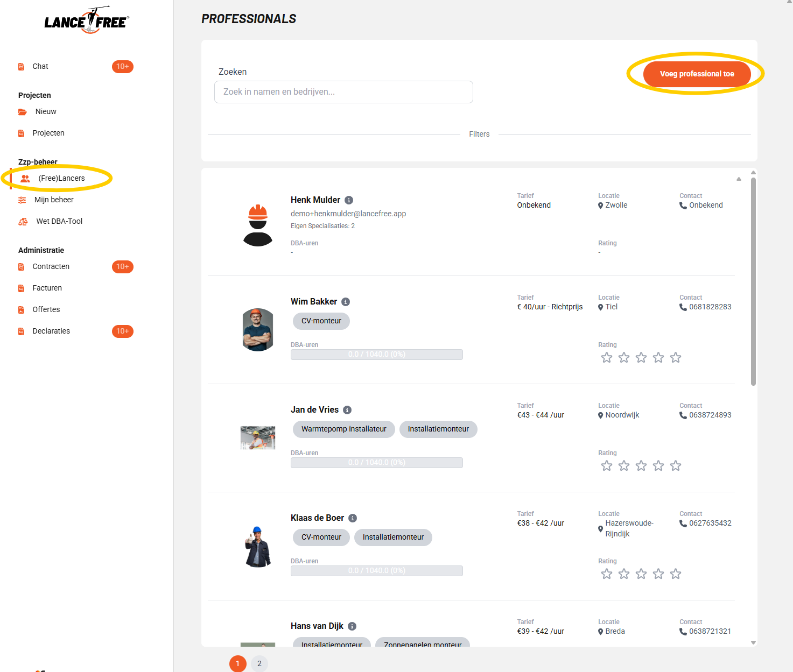This screenshot has height=672, width=793.
Task: Click info icon next to Henk Mulder
Action: point(349,200)
